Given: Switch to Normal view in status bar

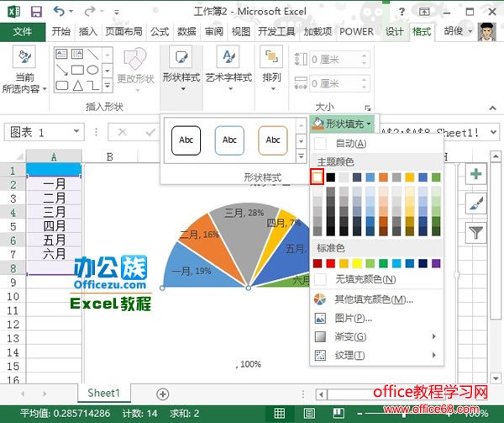Looking at the screenshot, I should (x=280, y=413).
